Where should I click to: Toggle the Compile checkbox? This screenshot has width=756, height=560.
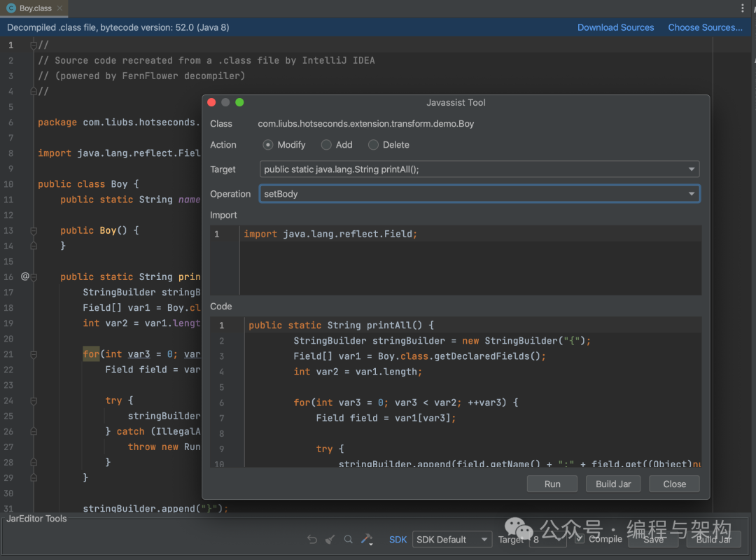(580, 538)
